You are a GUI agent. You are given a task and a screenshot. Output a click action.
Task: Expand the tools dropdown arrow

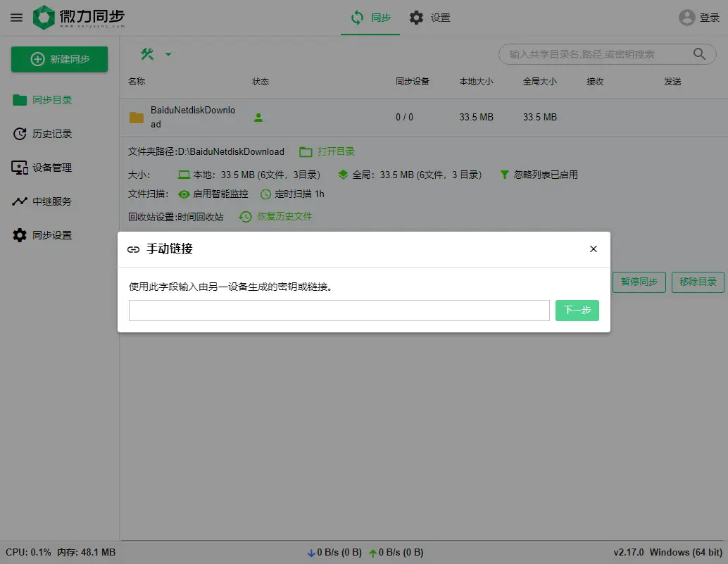pos(168,54)
